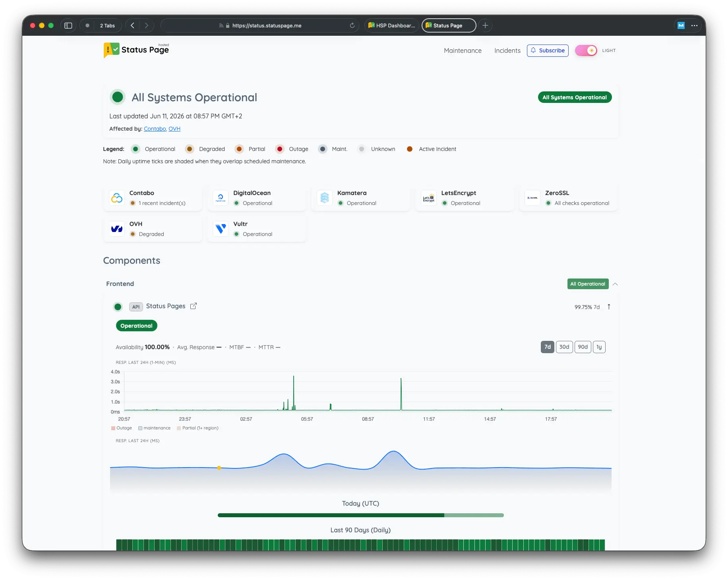Open a new tab with the plus icon
The height and width of the screenshot is (580, 728).
[485, 25]
